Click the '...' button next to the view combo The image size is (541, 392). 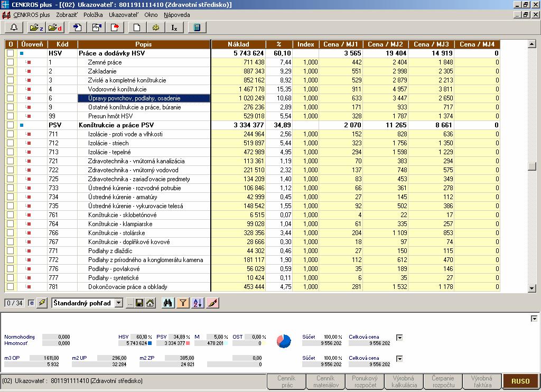(130, 303)
